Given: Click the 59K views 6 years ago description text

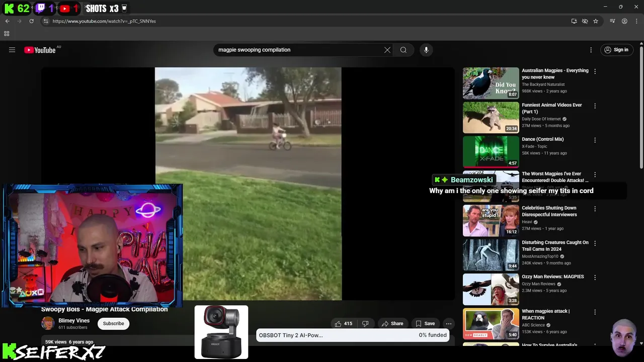Looking at the screenshot, I should click(x=69, y=342).
